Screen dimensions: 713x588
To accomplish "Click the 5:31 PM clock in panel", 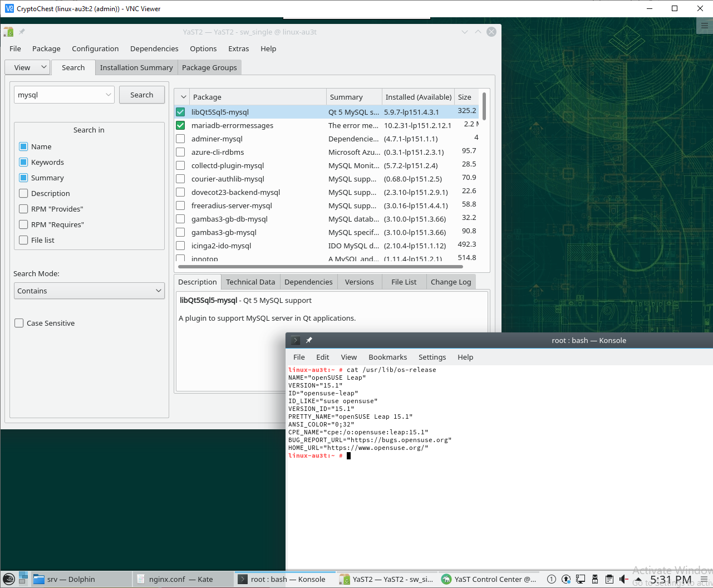I will click(x=671, y=580).
